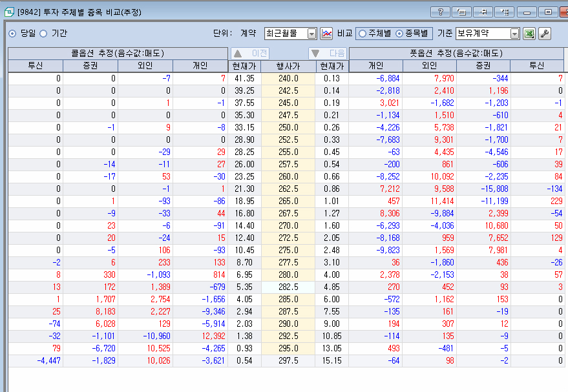Open the chart view icon
Image resolution: width=568 pixels, height=392 pixels.
tap(326, 34)
